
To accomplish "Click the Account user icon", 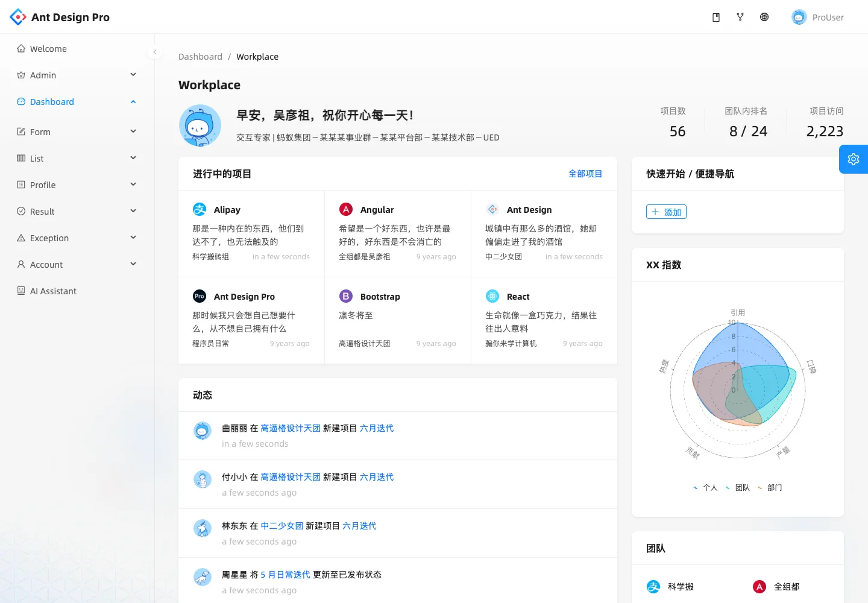I will point(21,265).
